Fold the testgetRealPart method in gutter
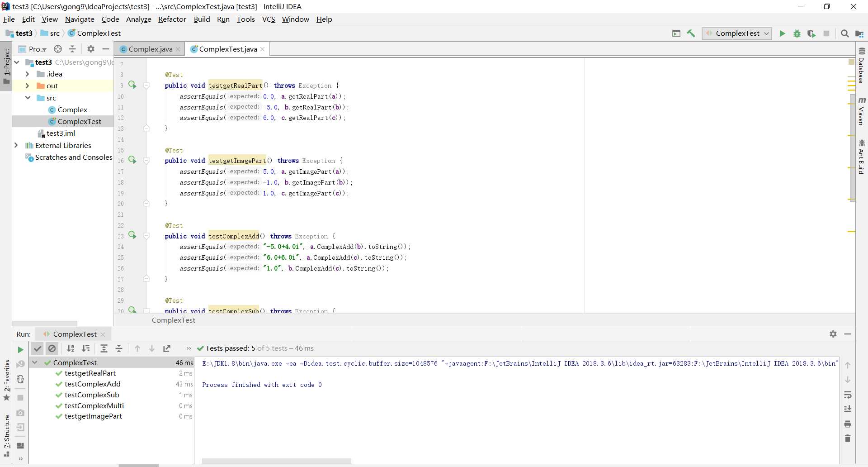868x467 pixels. (146, 86)
